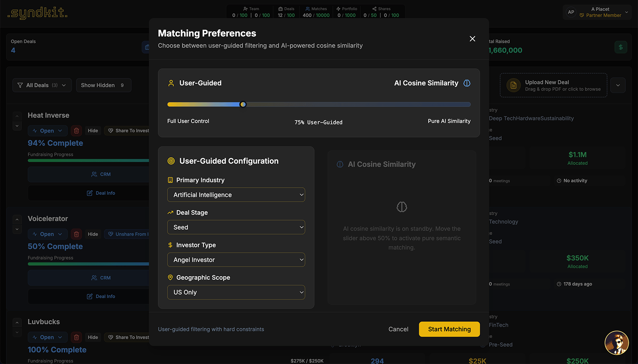The width and height of the screenshot is (638, 364).
Task: Click the Start Matching button
Action: pyautogui.click(x=449, y=329)
